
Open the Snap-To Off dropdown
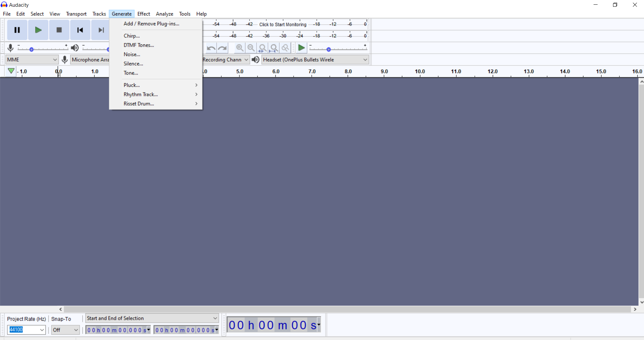coord(65,330)
